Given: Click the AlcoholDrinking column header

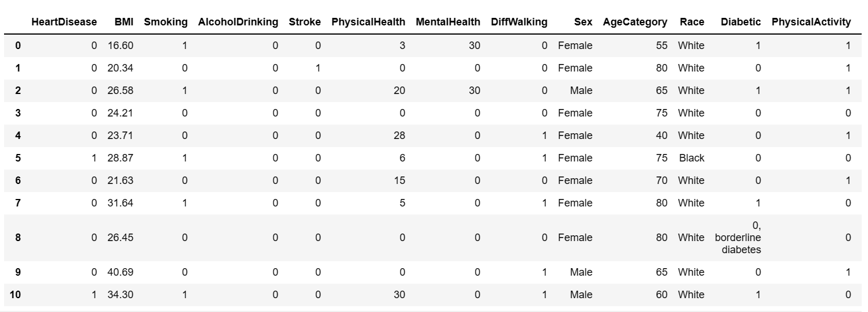Looking at the screenshot, I should click(x=238, y=22).
